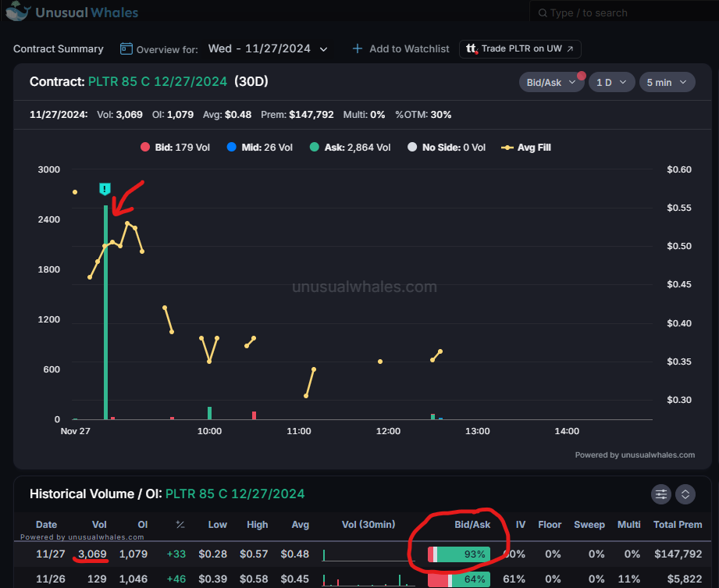Click the 11/26 date cell
719x588 pixels.
pos(51,579)
